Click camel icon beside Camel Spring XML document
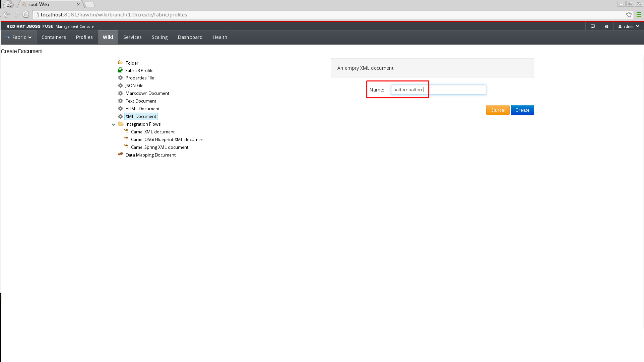Viewport: 644px width, 362px height. click(x=126, y=147)
